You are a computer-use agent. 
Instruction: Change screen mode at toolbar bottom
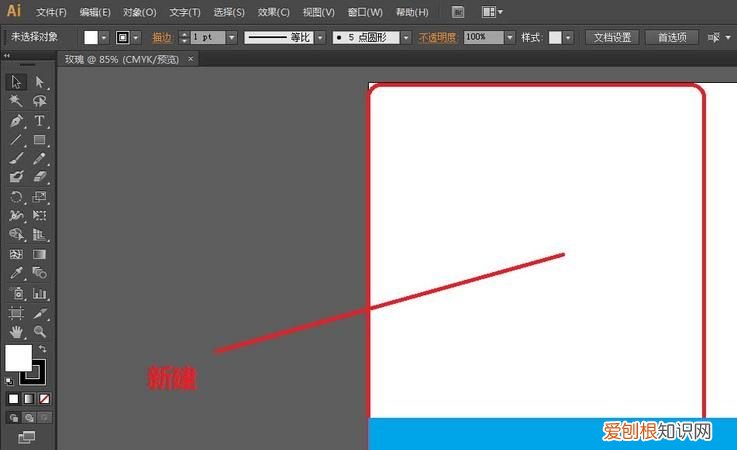pyautogui.click(x=27, y=437)
